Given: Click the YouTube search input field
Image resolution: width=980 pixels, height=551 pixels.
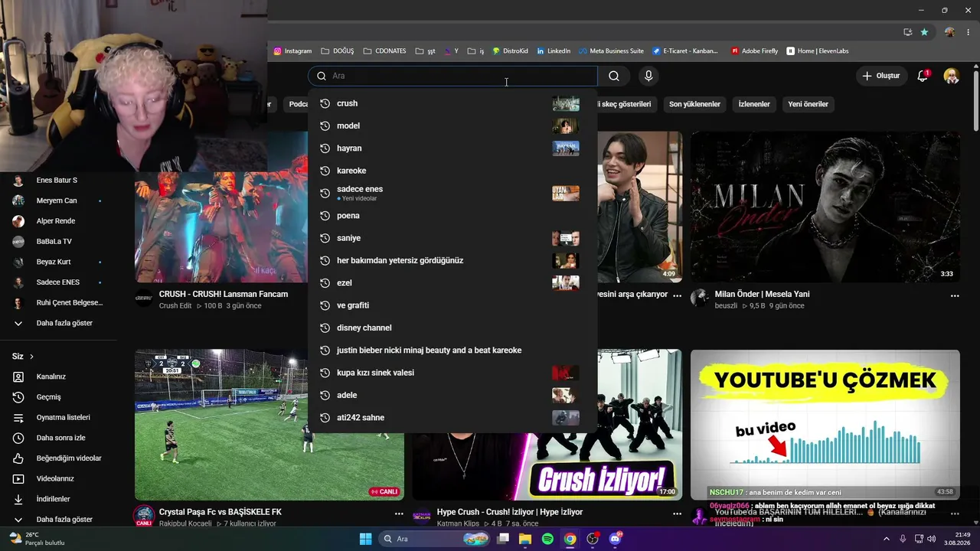Looking at the screenshot, I should pyautogui.click(x=452, y=76).
